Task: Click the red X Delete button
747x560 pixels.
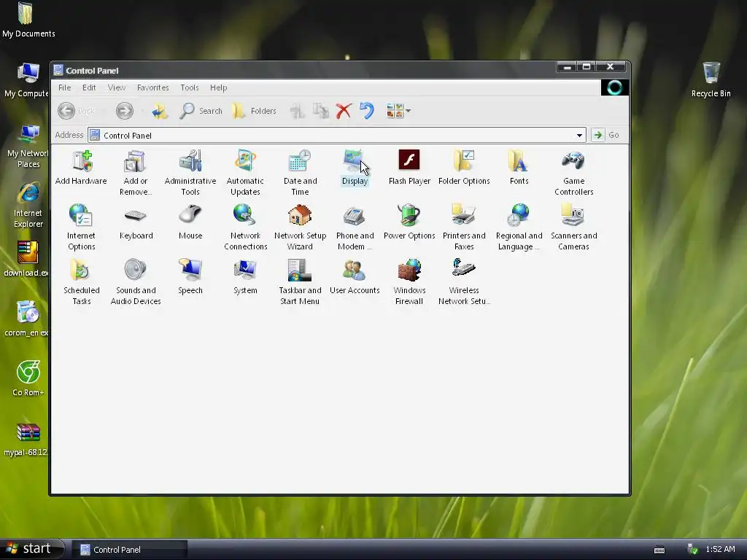Action: point(344,111)
